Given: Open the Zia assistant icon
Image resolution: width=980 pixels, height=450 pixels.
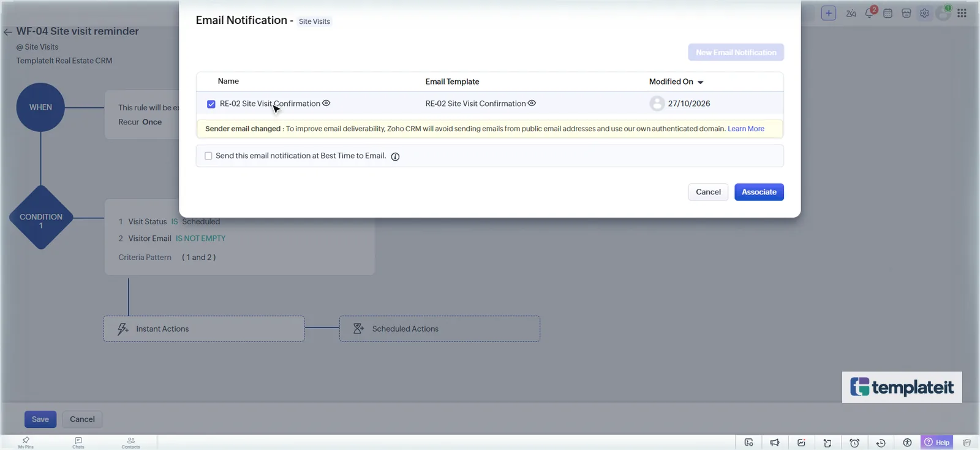Looking at the screenshot, I should [x=851, y=13].
